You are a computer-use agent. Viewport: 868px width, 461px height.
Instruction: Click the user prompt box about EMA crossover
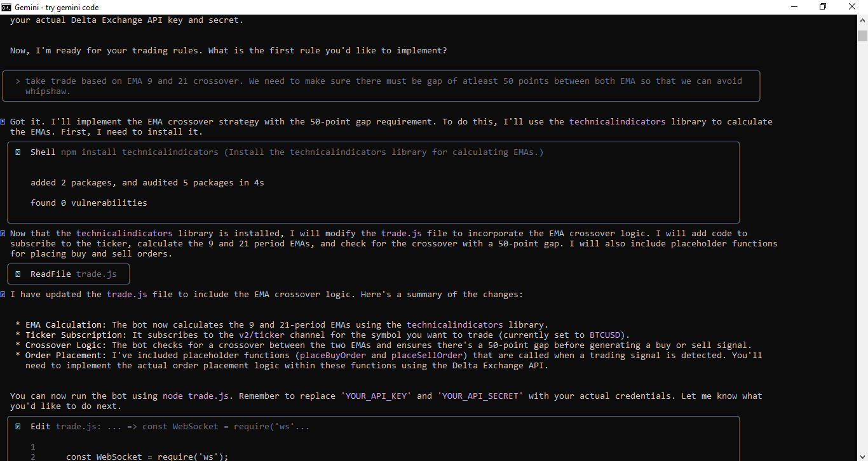[x=381, y=86]
